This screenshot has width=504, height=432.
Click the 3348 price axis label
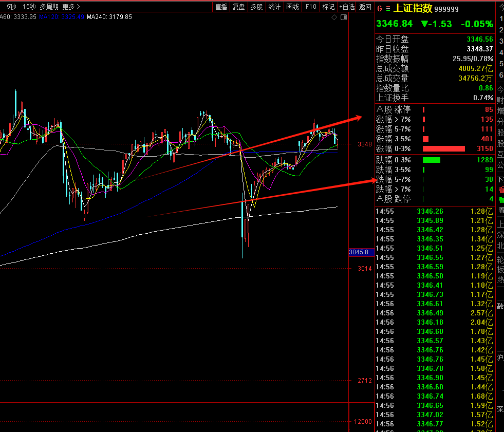[364, 144]
